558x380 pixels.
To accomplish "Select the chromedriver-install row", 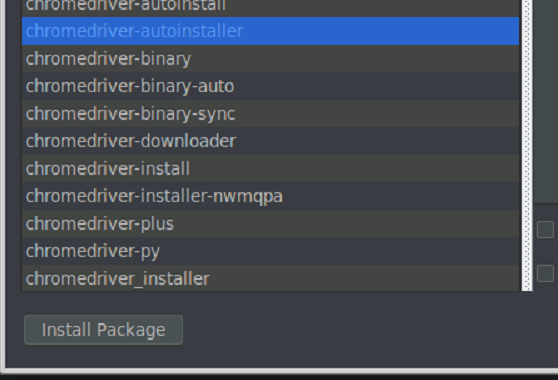I will coord(270,168).
